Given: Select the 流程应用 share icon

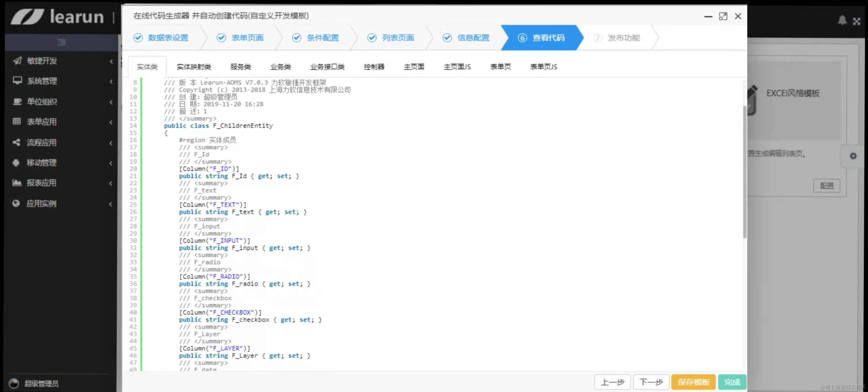Looking at the screenshot, I should click(17, 142).
